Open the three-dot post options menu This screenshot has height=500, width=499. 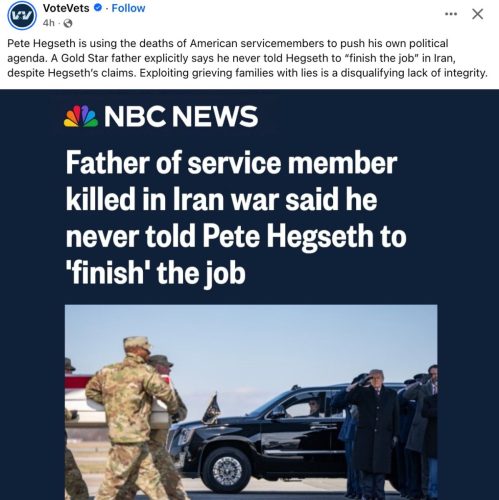click(451, 14)
